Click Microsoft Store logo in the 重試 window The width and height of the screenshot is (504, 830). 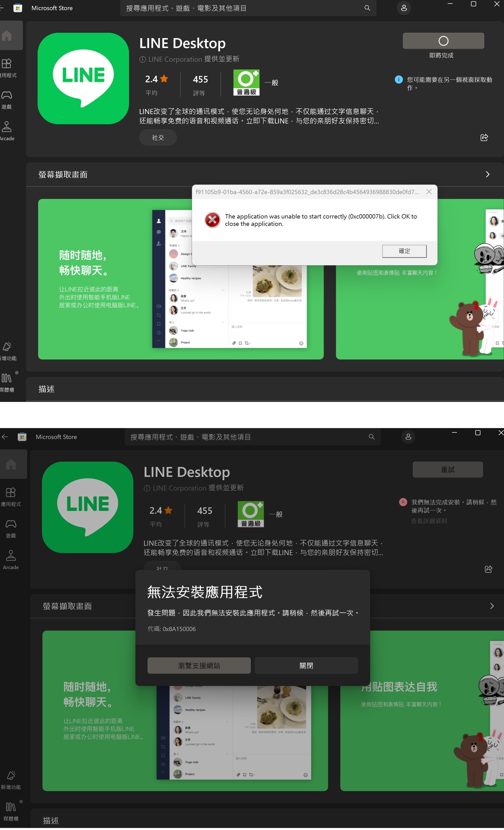[x=22, y=437]
